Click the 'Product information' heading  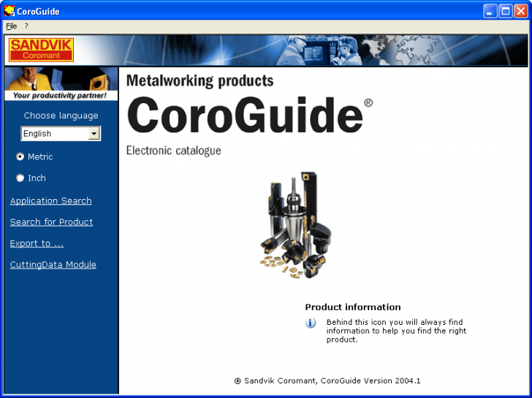353,307
